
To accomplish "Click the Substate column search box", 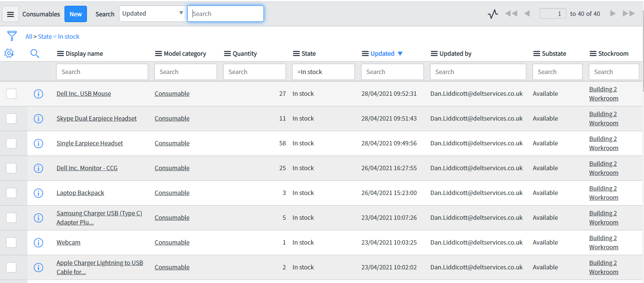I will (x=557, y=72).
